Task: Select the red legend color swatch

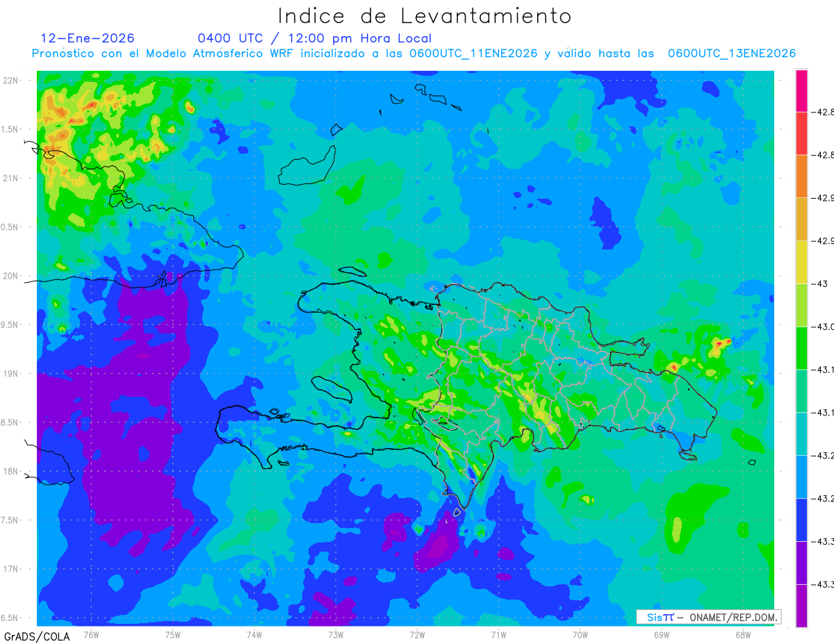Action: tap(801, 133)
